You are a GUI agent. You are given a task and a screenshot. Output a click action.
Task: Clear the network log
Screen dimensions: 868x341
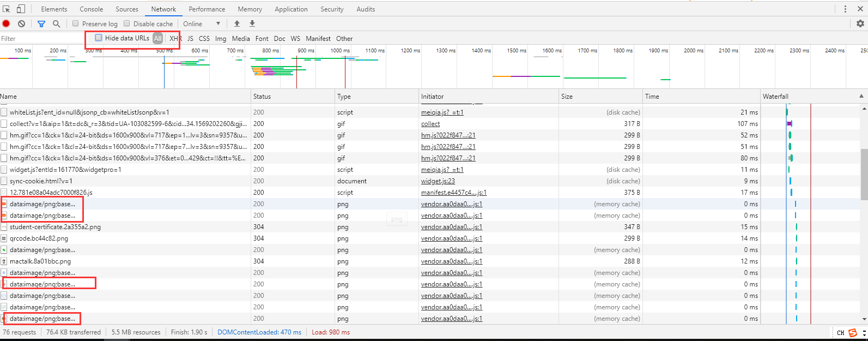[x=21, y=23]
